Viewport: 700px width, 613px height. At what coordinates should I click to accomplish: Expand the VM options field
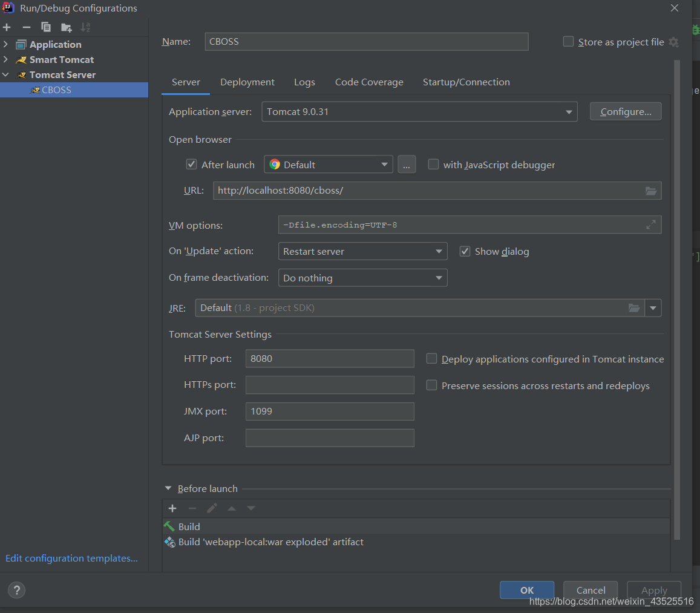click(x=651, y=225)
